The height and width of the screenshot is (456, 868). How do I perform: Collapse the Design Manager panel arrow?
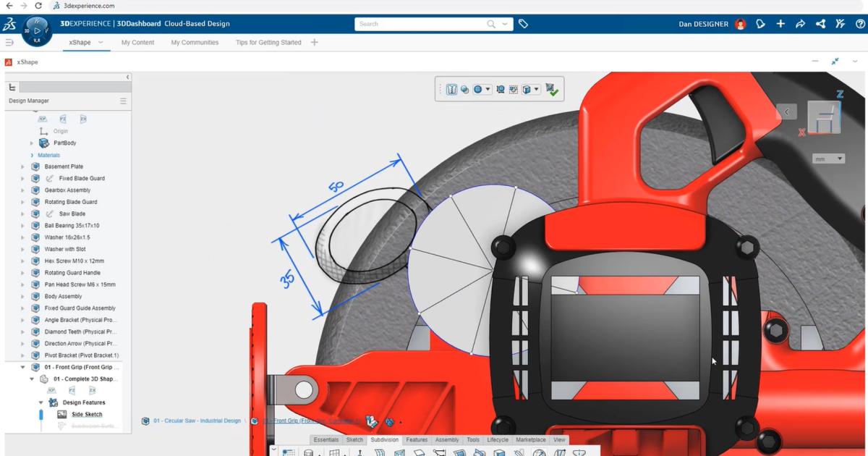point(128,77)
